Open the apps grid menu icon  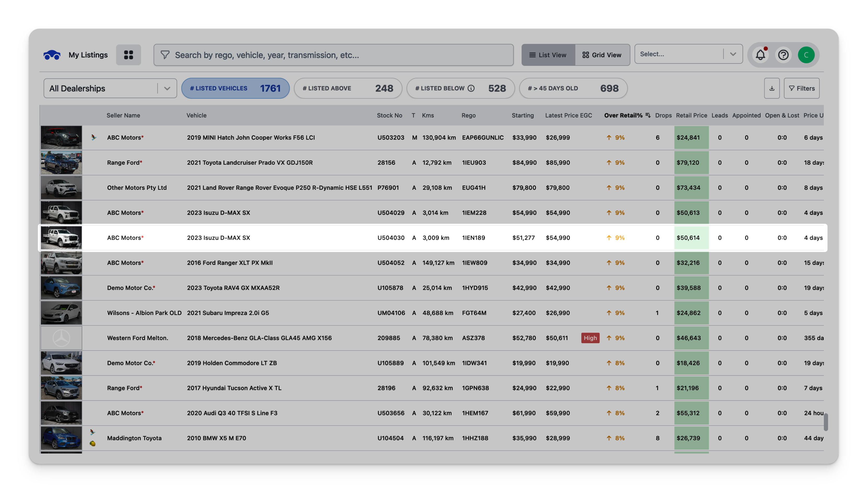tap(128, 55)
